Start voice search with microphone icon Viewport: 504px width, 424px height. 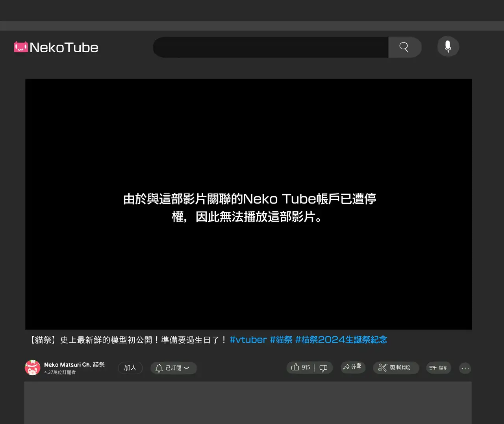pos(448,46)
